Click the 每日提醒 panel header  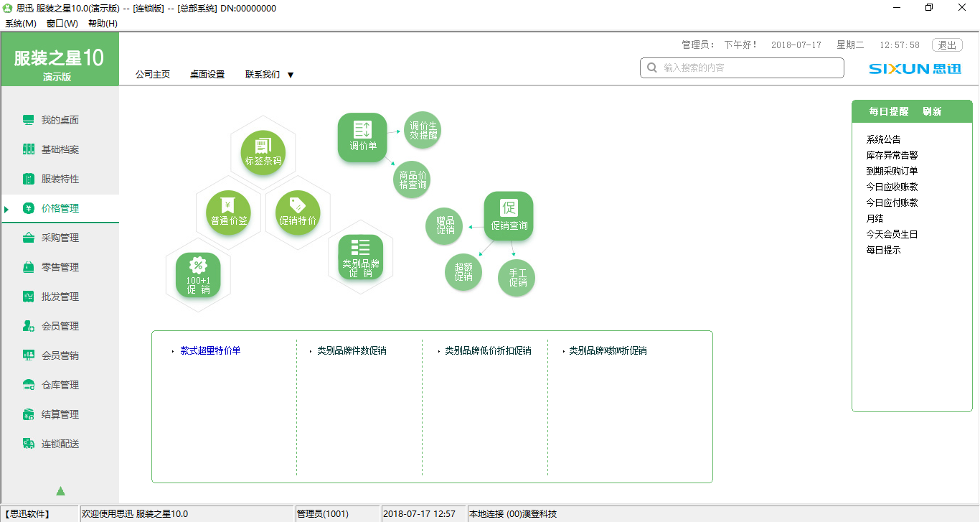click(889, 111)
